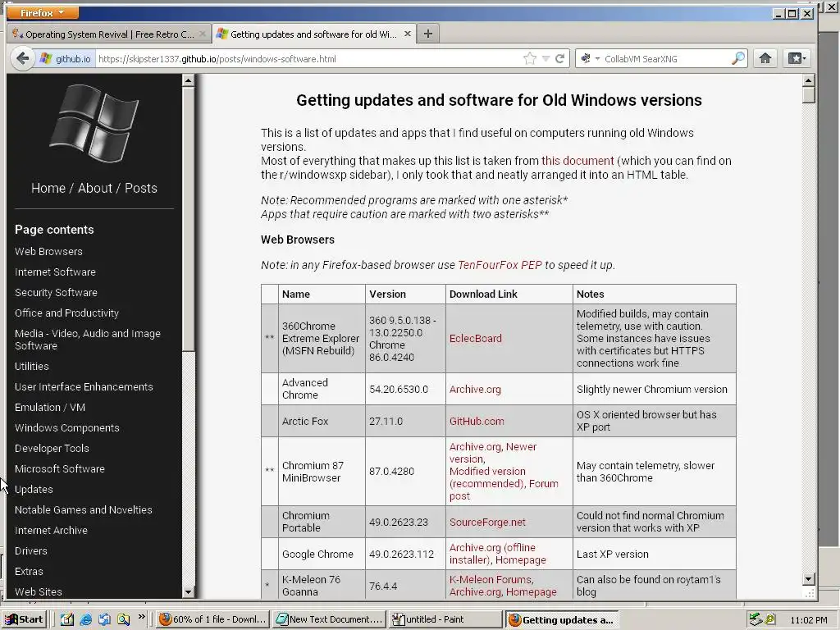
Task: Switch to the Operating System Revival tab
Action: (109, 34)
